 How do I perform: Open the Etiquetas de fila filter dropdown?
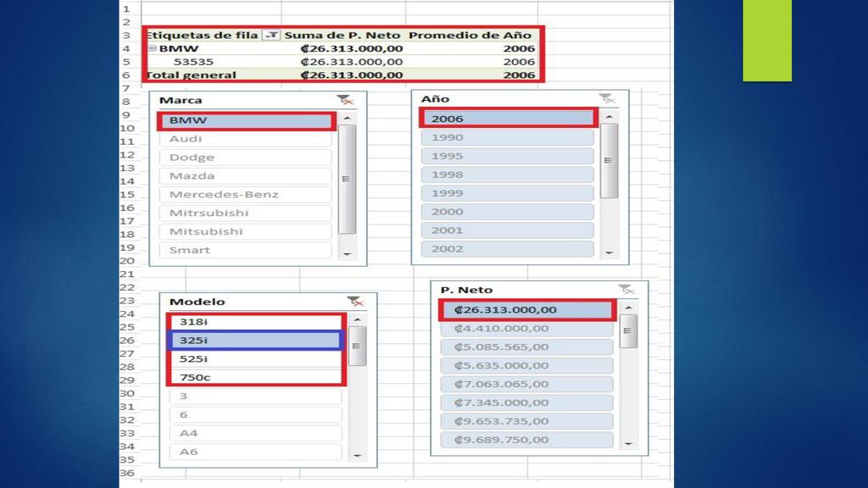pyautogui.click(x=270, y=35)
